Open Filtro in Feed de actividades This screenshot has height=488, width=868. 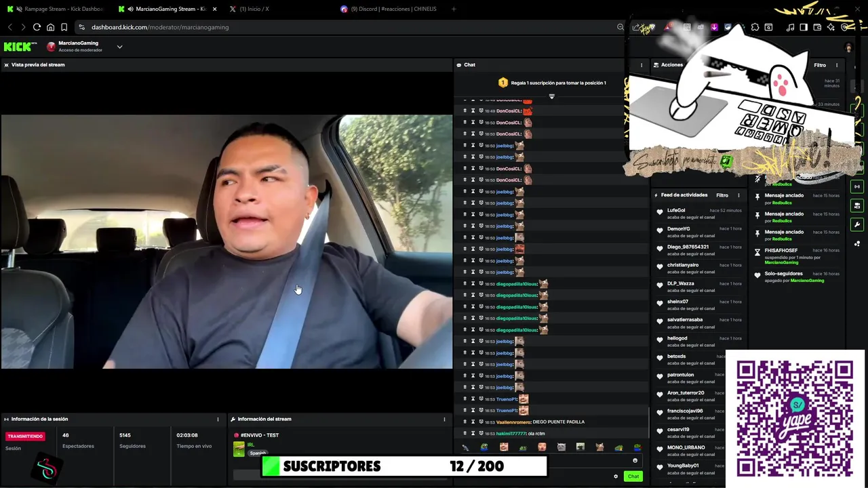point(722,195)
